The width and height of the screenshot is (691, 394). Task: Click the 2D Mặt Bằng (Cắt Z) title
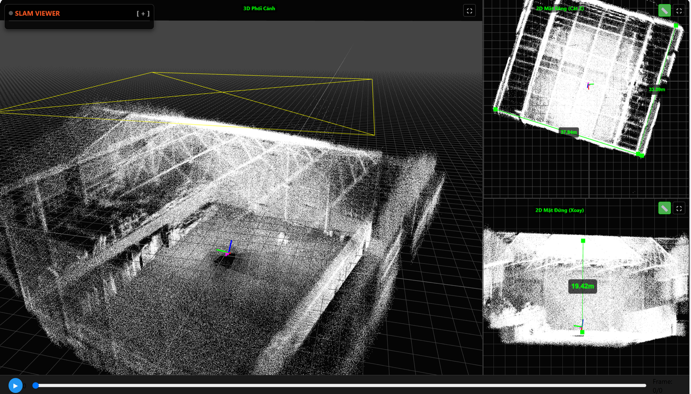coord(560,8)
